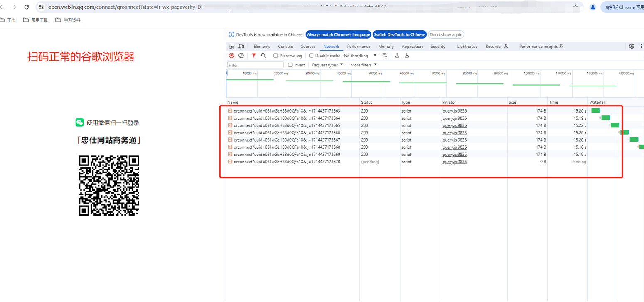This screenshot has width=644, height=302.
Task: Click the info icon in DevTools language banner
Action: 232,34
